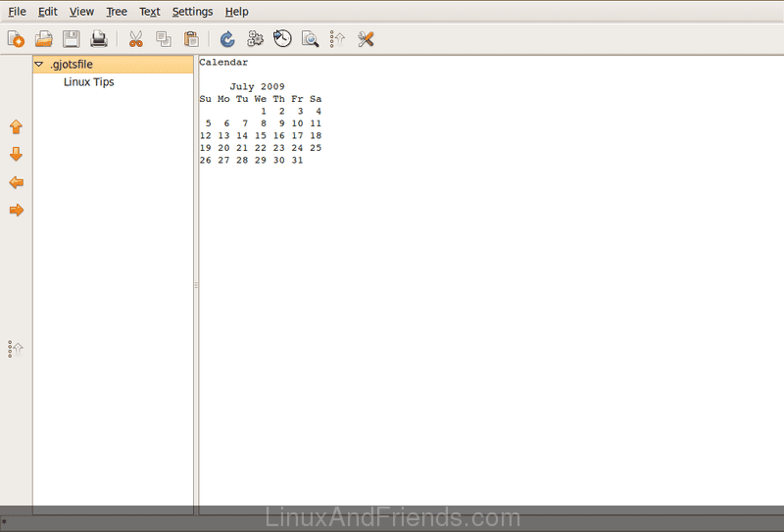Open the Tree menu
The height and width of the screenshot is (532, 784).
pos(117,12)
